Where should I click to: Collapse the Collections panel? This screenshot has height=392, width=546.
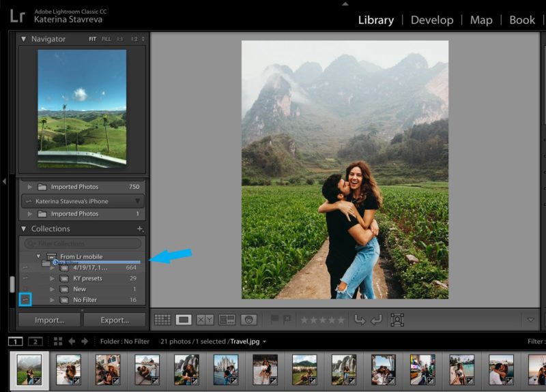(x=24, y=229)
